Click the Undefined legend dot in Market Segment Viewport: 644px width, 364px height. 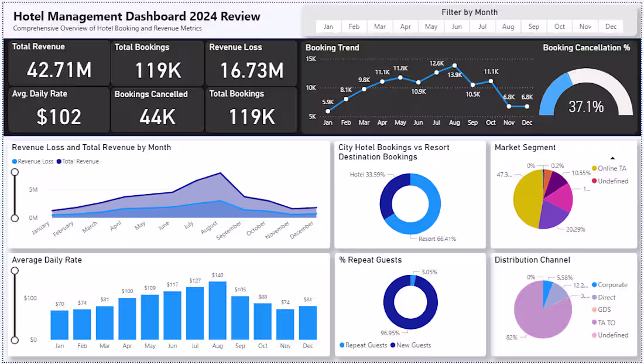[x=593, y=181]
